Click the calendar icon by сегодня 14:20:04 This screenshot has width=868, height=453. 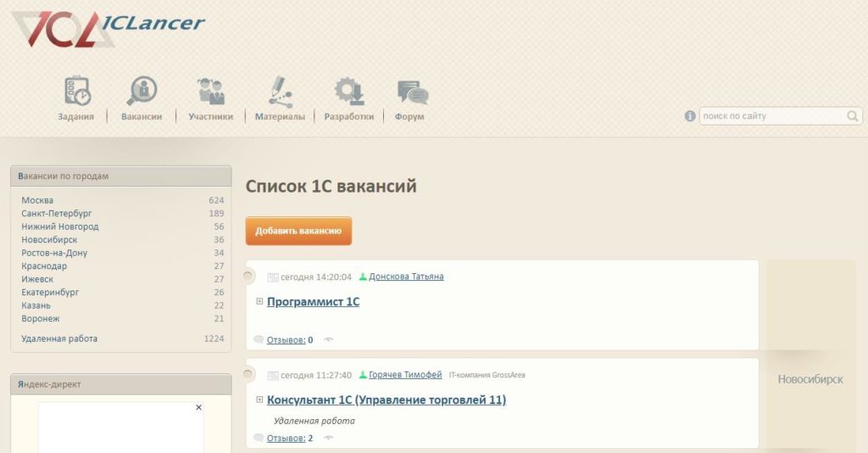coord(273,277)
